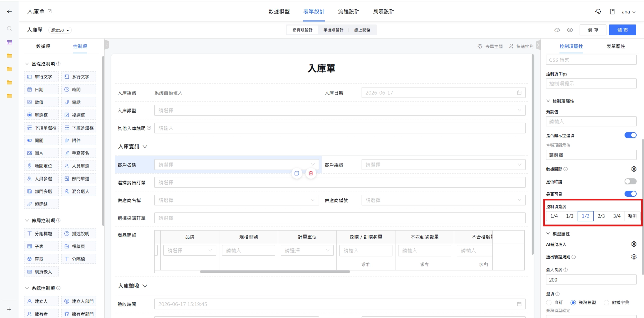Toggle 是否可見 switch
Viewport: 644px width, 318px height.
click(630, 194)
